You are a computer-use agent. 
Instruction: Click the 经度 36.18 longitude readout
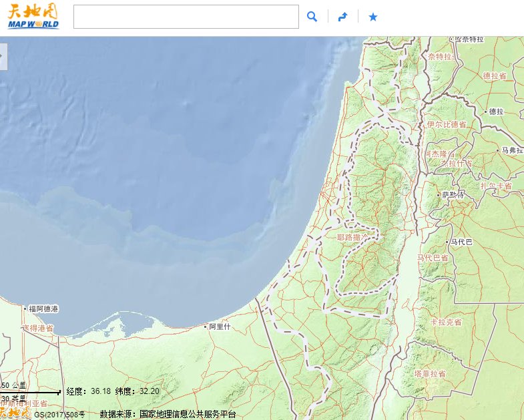pyautogui.click(x=88, y=391)
